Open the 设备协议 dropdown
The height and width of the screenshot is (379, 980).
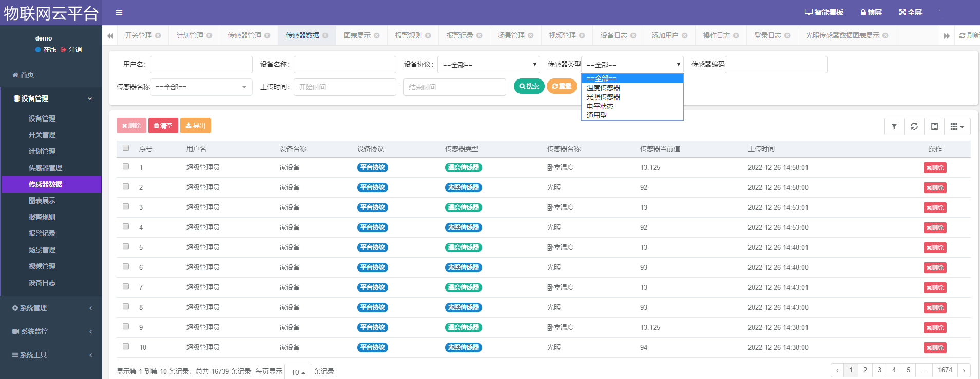488,65
